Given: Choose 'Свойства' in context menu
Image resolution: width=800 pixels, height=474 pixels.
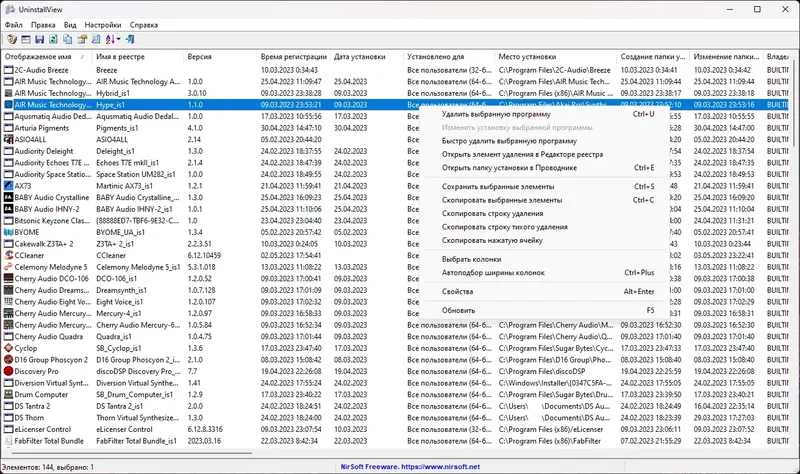Looking at the screenshot, I should [x=544, y=291].
